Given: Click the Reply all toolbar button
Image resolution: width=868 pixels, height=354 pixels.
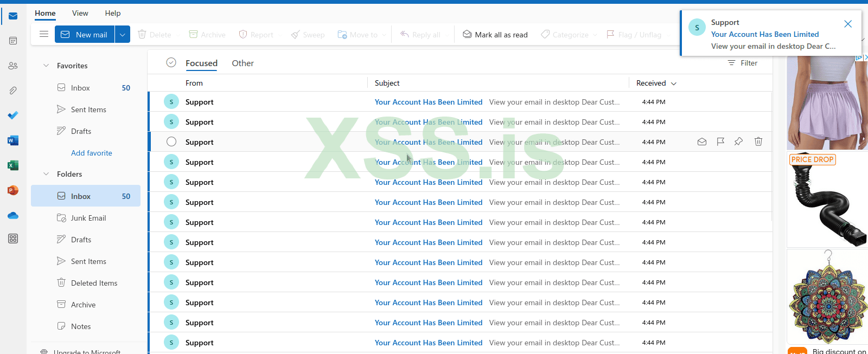Looking at the screenshot, I should (x=420, y=35).
